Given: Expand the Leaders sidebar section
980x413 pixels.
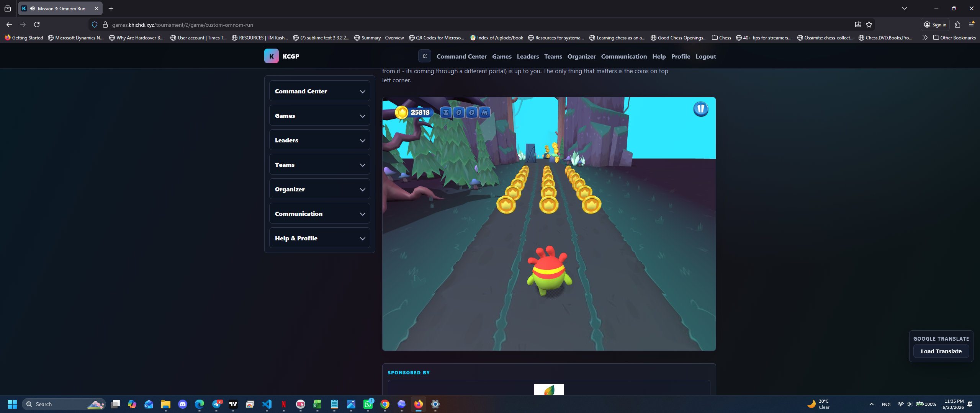Looking at the screenshot, I should point(319,140).
